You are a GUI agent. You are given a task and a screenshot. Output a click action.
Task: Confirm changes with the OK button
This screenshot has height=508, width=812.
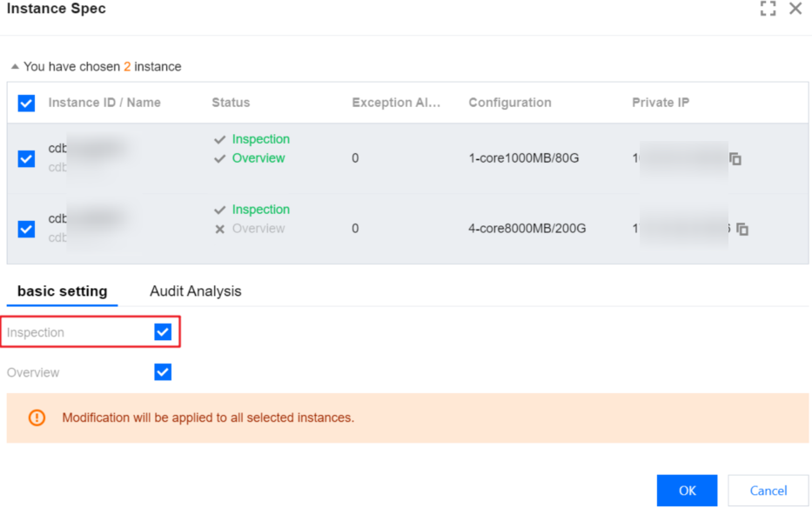click(x=687, y=491)
